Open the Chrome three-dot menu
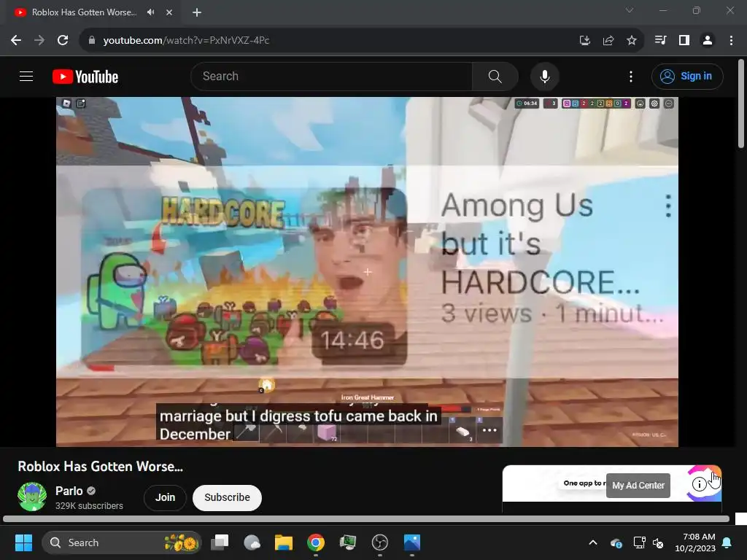The image size is (747, 560). pyautogui.click(x=731, y=41)
